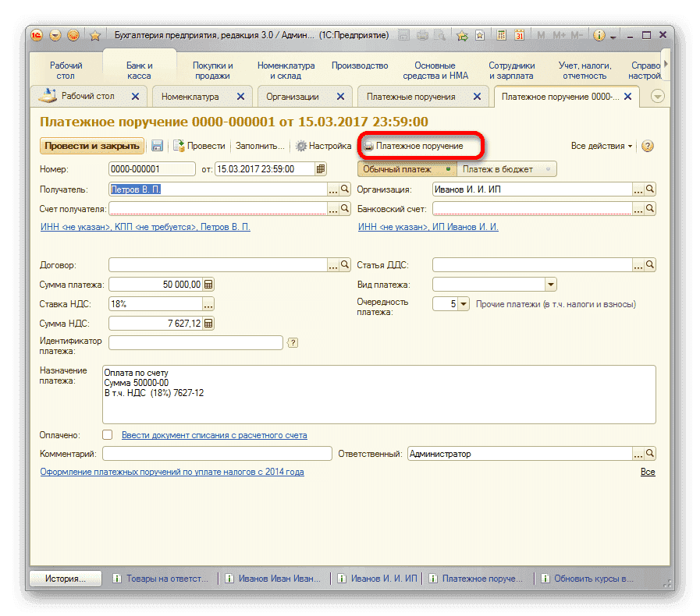This screenshot has width=700, height=616.
Task: Add to favorites with star icon
Action: (95, 35)
